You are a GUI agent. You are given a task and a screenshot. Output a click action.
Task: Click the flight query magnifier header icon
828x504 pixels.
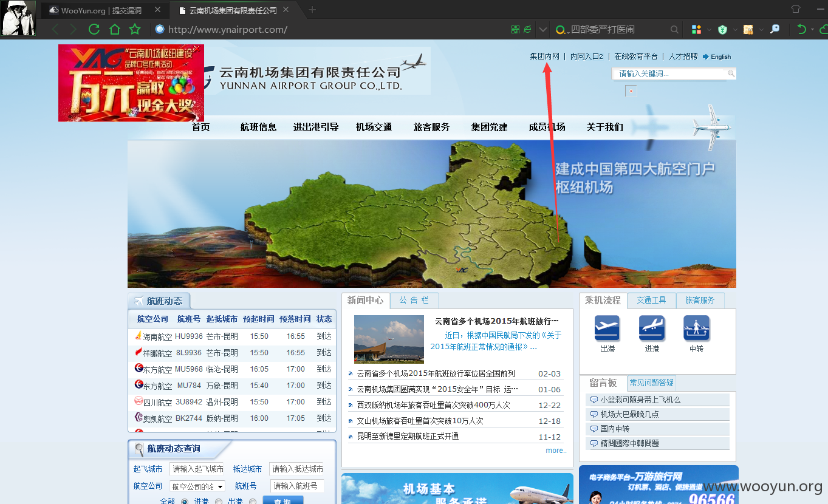coord(139,449)
